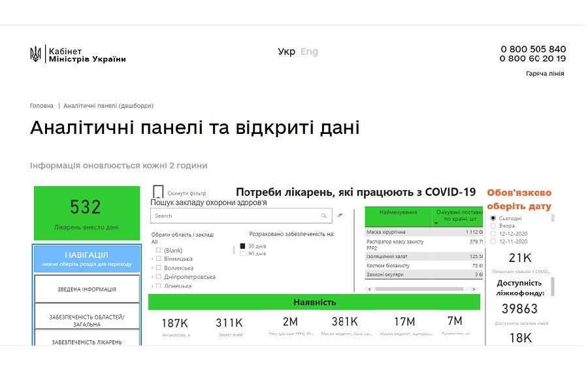This screenshot has width=588, height=392.
Task: Click the region list vertical scrollbar
Action: point(234,250)
